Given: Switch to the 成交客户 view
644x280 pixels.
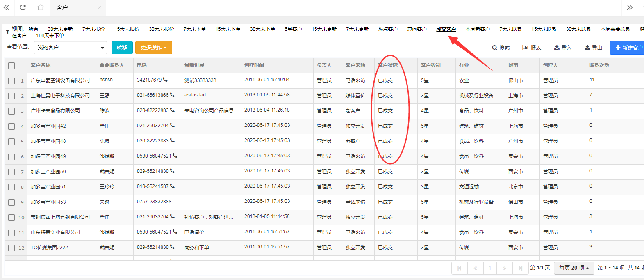Looking at the screenshot, I should (x=446, y=29).
